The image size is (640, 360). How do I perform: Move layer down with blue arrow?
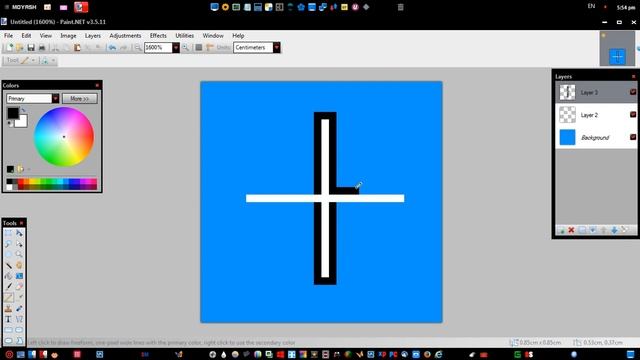point(614,231)
